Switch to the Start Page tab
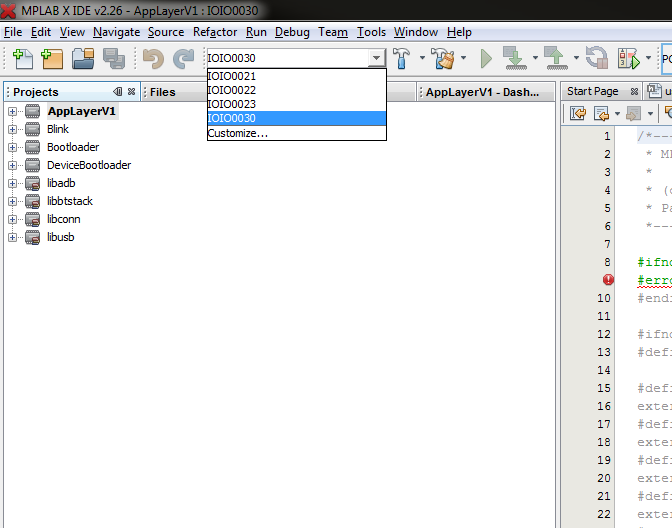 coord(592,92)
